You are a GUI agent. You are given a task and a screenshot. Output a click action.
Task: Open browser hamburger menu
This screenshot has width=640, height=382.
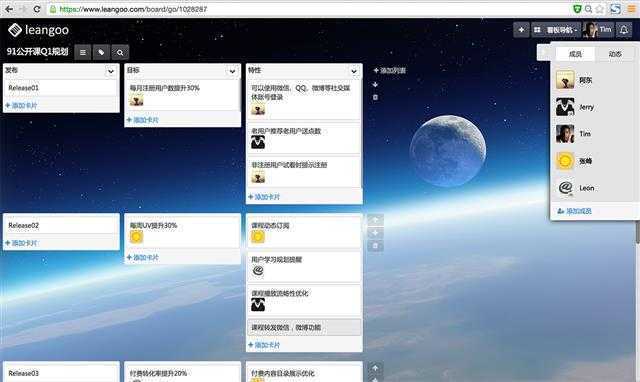coord(631,9)
